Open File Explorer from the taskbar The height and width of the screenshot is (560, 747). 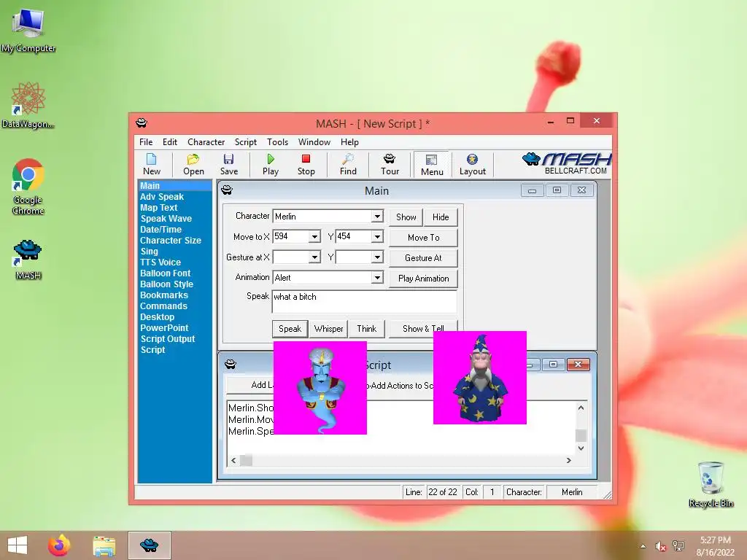coord(104,545)
